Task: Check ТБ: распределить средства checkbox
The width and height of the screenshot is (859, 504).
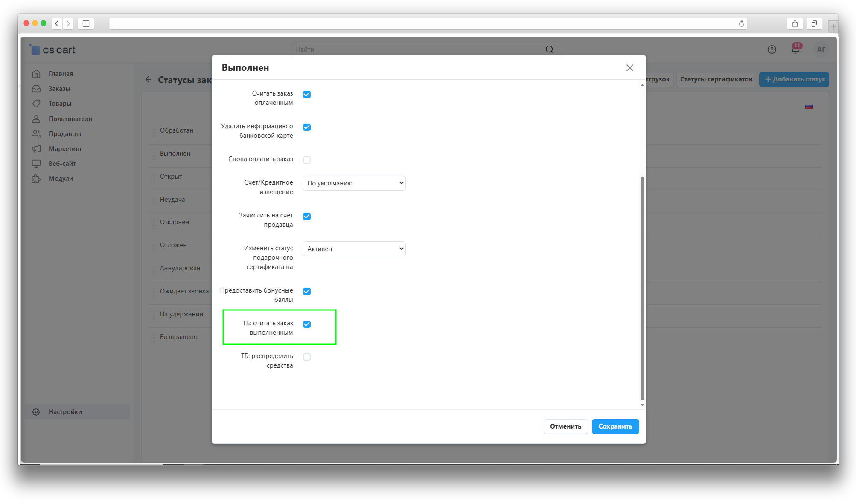Action: click(x=306, y=357)
